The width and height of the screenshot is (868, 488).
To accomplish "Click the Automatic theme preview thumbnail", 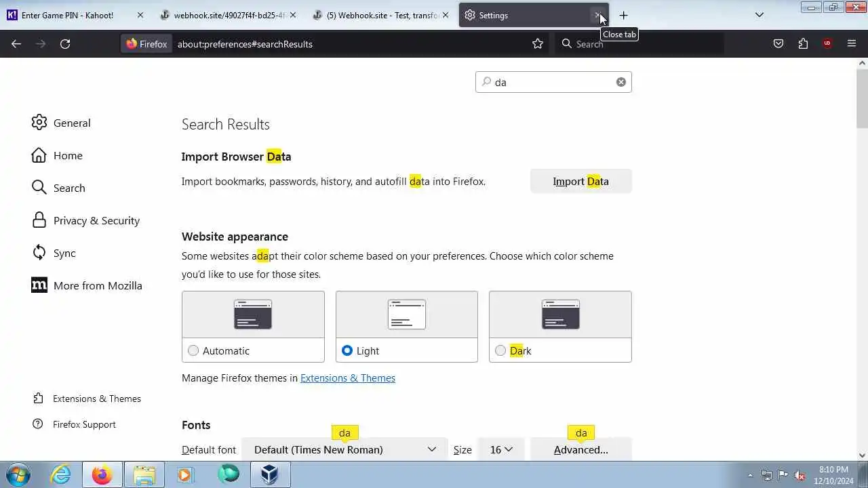I will 253,314.
